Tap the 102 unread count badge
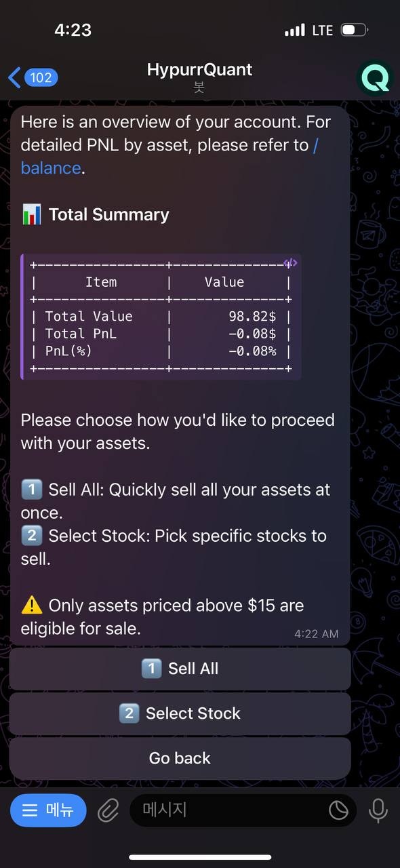The height and width of the screenshot is (868, 400). pyautogui.click(x=41, y=78)
